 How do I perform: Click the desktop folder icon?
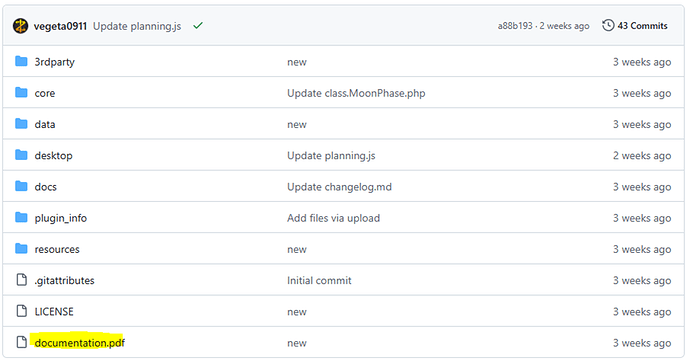pos(21,155)
